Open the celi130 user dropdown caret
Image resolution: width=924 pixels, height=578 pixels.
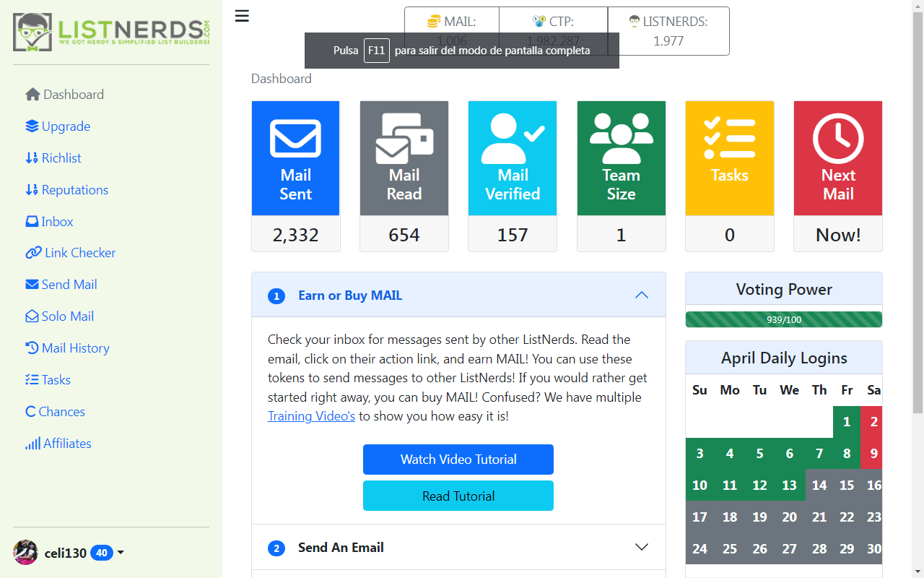(x=121, y=553)
